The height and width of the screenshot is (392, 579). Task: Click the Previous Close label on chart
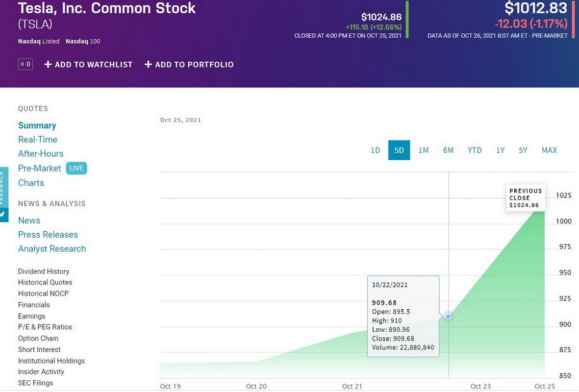click(526, 198)
